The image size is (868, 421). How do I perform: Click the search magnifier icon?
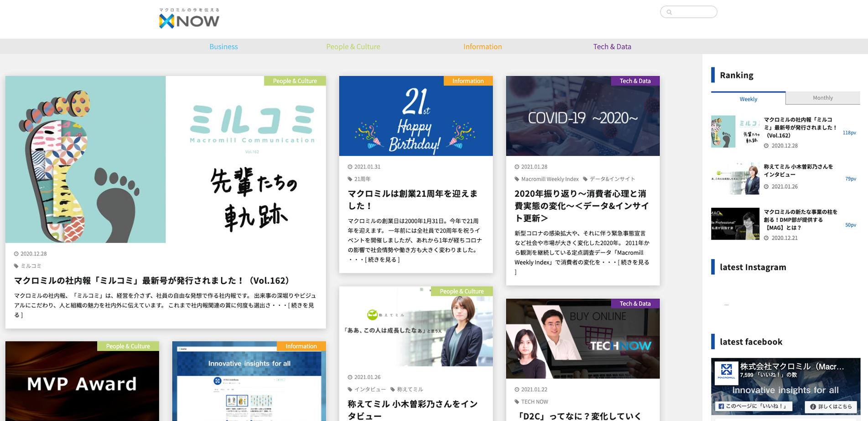pos(669,12)
